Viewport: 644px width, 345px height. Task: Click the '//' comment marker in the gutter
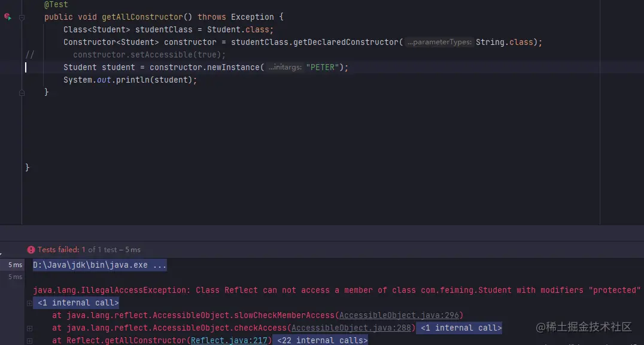[x=29, y=55]
